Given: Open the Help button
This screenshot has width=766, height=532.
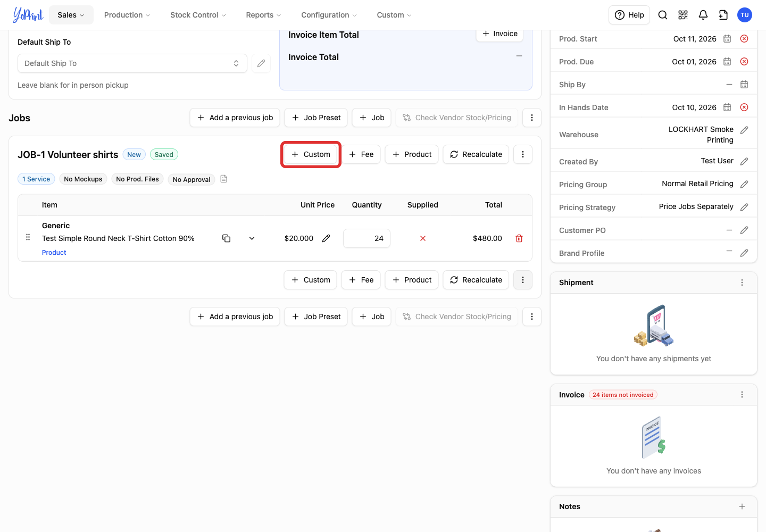Looking at the screenshot, I should [629, 15].
